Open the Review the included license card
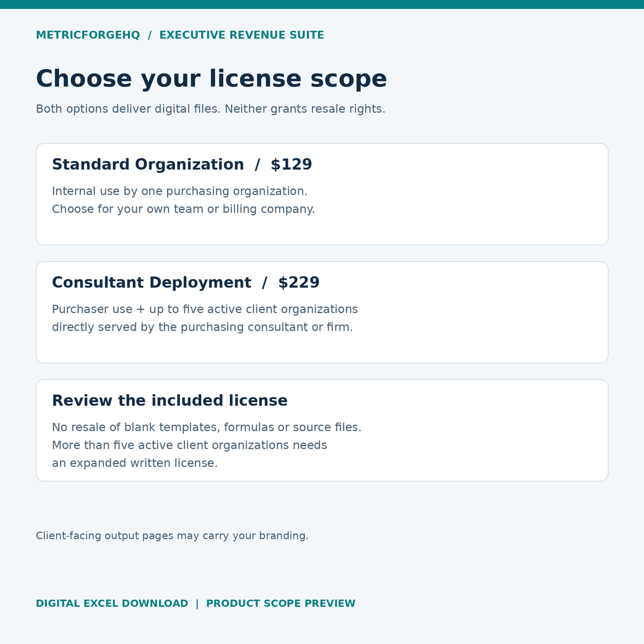This screenshot has width=644, height=644. [322, 430]
